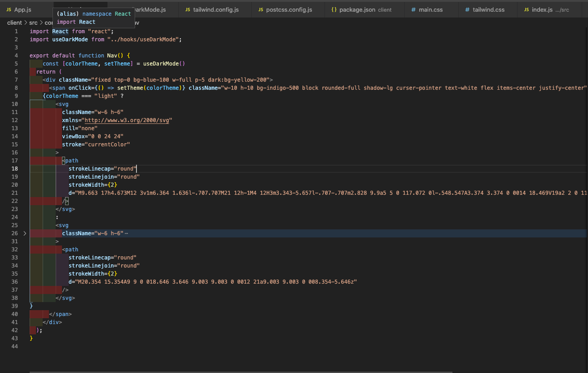Click the "React" identifier on line 1
This screenshot has height=373, width=588.
pos(61,31)
